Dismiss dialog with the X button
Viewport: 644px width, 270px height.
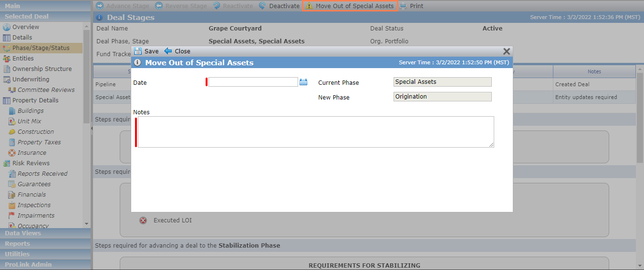pos(507,51)
